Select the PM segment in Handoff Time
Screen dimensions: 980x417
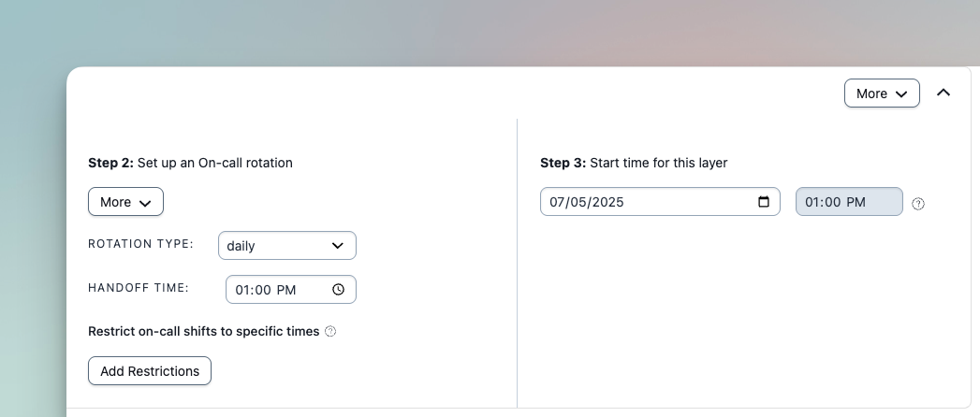tap(286, 290)
